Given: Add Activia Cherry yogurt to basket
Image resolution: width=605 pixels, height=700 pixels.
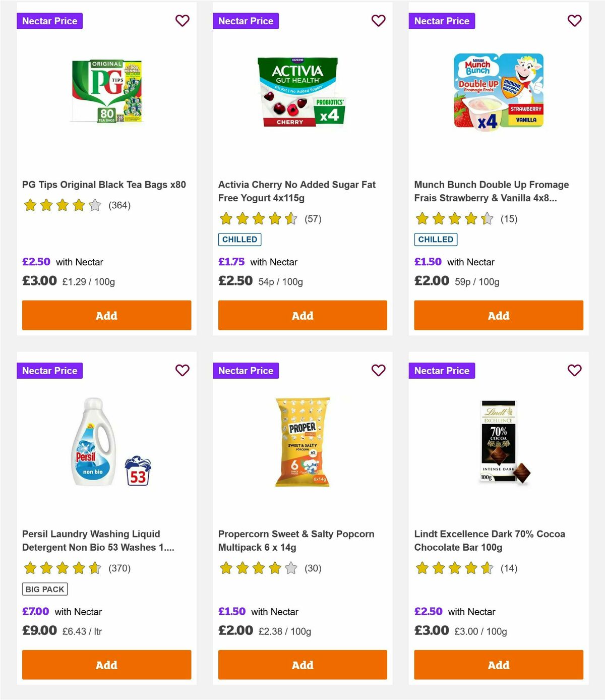Looking at the screenshot, I should (302, 315).
